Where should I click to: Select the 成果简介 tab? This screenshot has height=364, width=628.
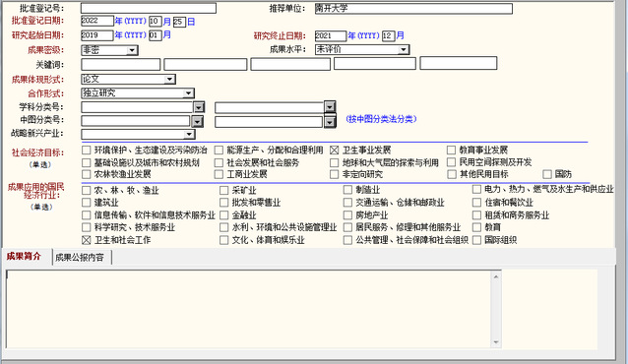[24, 257]
